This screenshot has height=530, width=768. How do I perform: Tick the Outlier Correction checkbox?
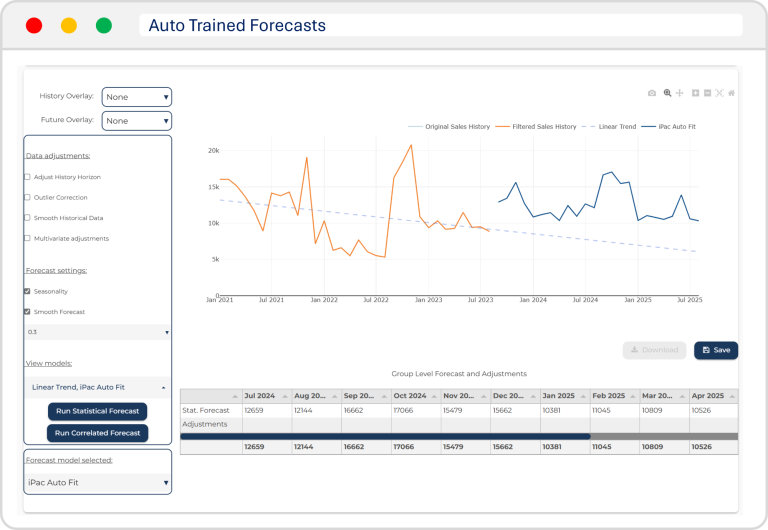tap(27, 197)
